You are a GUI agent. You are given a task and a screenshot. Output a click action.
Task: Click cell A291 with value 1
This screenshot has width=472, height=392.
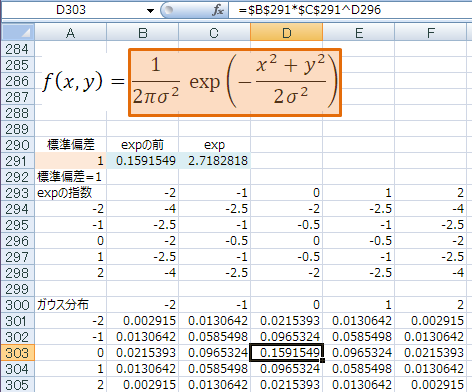(x=70, y=161)
